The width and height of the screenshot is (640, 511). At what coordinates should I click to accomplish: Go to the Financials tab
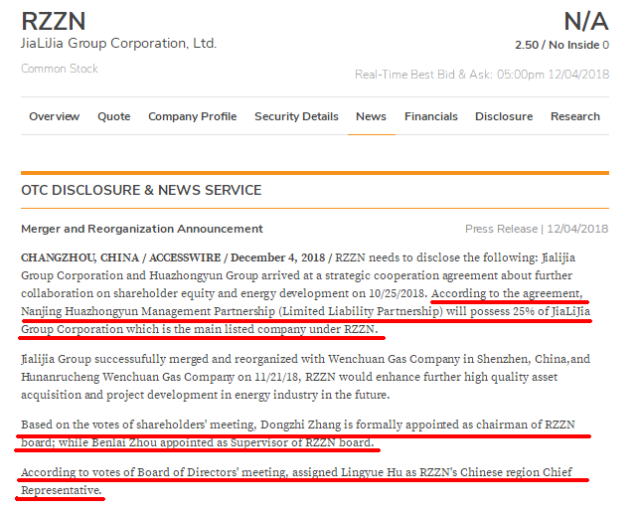pos(431,116)
